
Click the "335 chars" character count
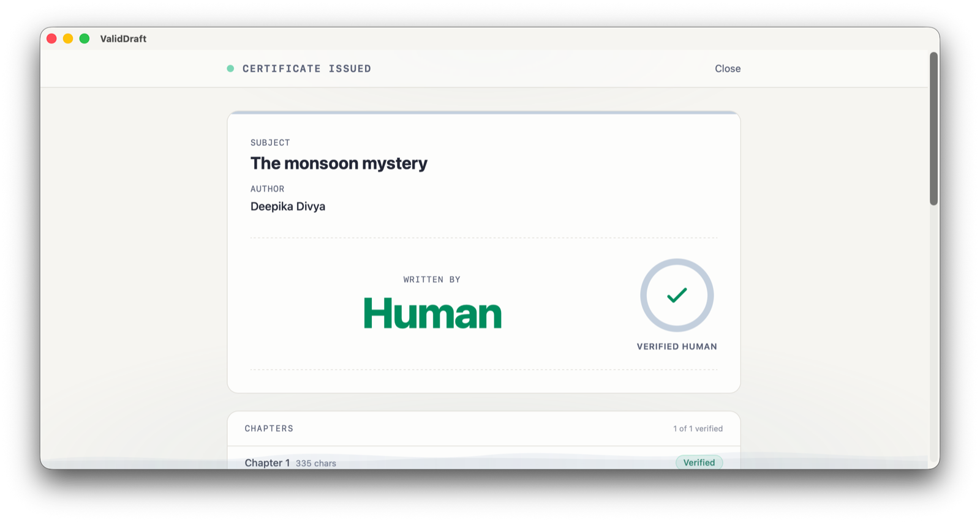tap(316, 463)
